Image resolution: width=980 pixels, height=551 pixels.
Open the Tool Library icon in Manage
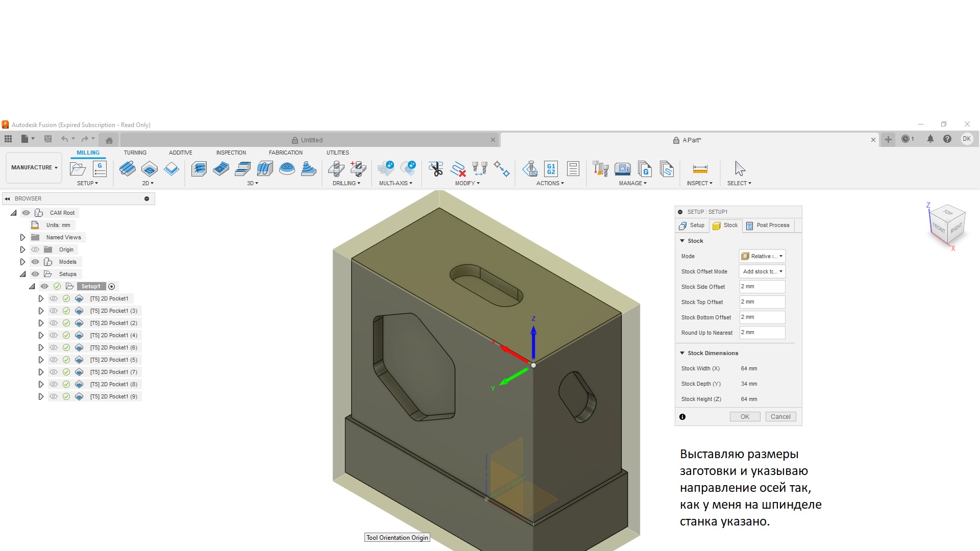coord(600,169)
